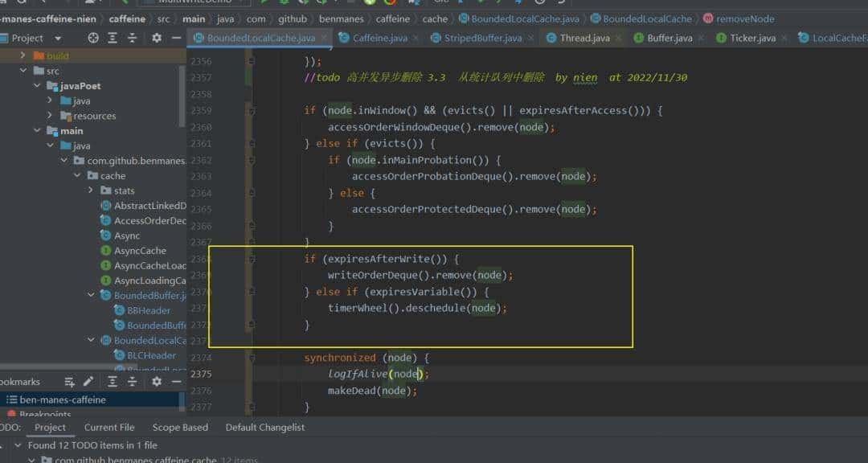Open the Project view dropdown
The width and height of the screenshot is (868, 463).
[x=58, y=38]
